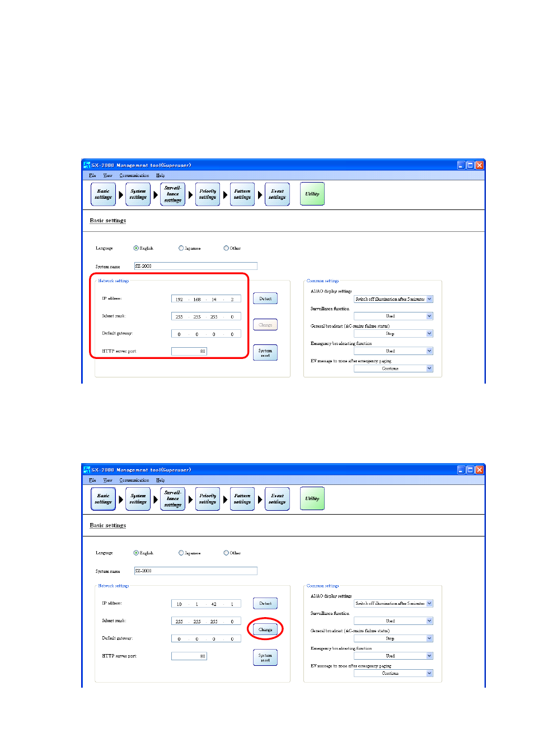Click the green Utility button in lower window
The width and height of the screenshot is (534, 756).
tap(312, 498)
